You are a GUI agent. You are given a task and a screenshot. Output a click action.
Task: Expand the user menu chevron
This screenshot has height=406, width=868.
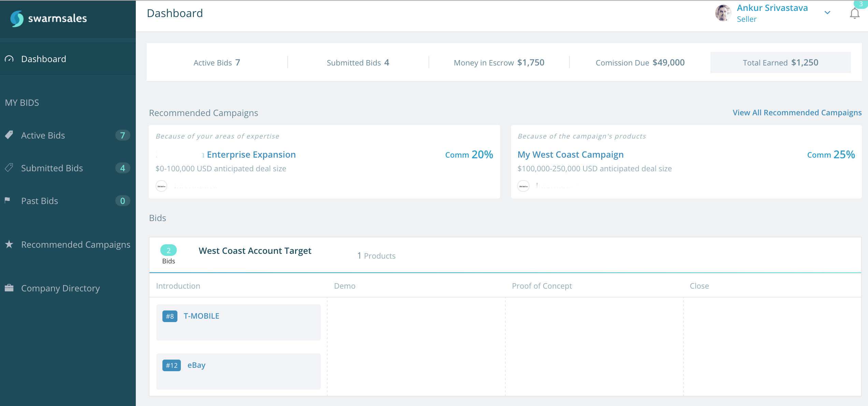click(827, 13)
